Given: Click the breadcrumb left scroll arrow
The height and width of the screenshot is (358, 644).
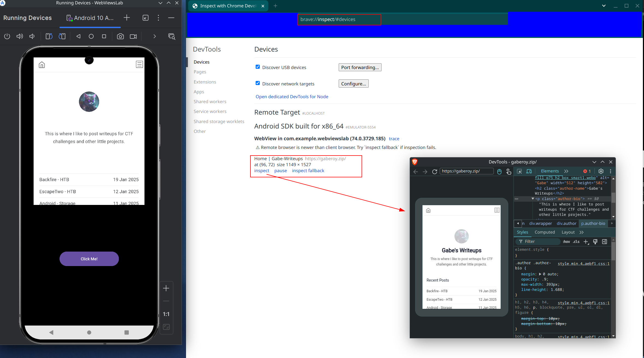Looking at the screenshot, I should (x=518, y=223).
